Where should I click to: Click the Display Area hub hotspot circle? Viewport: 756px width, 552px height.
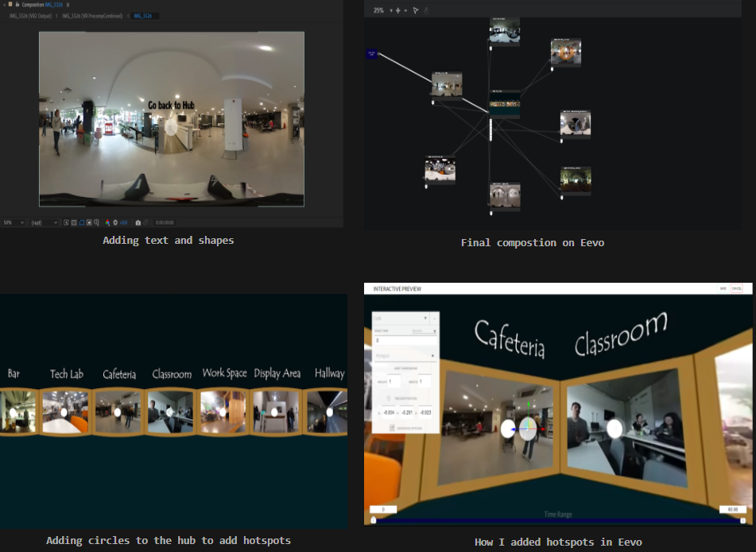(274, 412)
